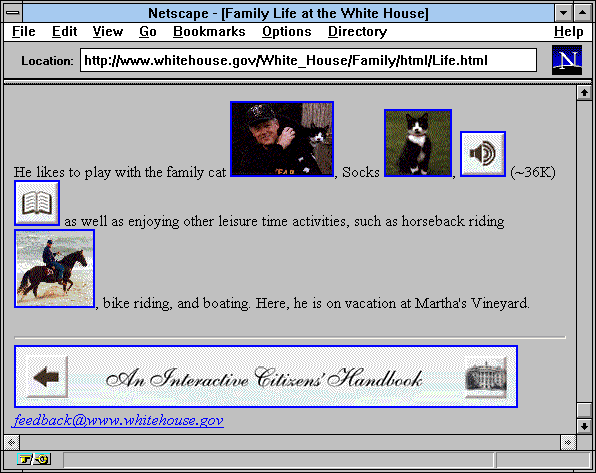Click the feedback@www.whitehouse.gov link
This screenshot has width=596, height=473.
tap(117, 421)
